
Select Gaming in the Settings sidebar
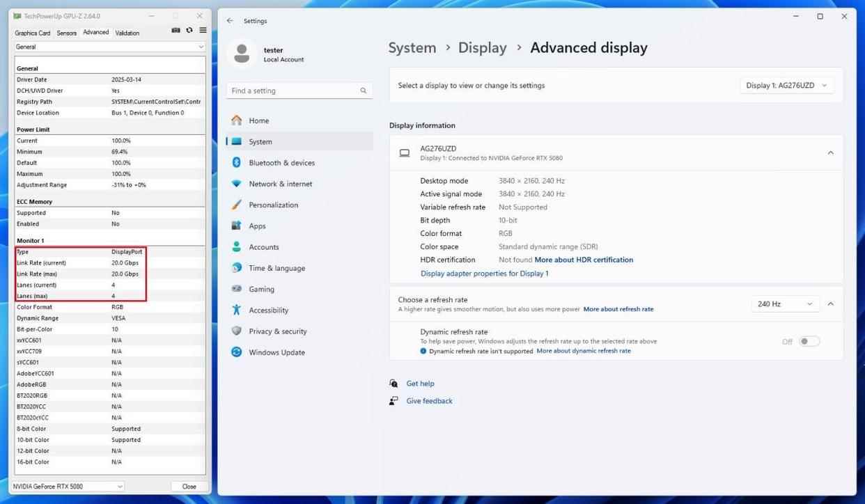(x=261, y=290)
